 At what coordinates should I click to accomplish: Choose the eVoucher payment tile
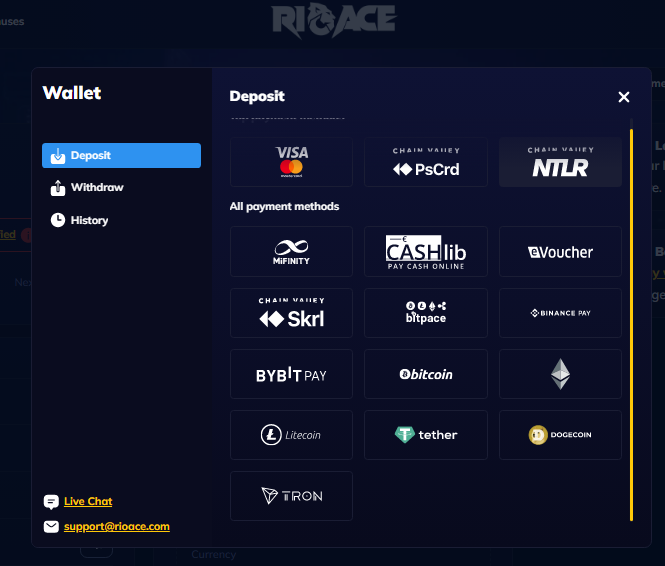560,251
